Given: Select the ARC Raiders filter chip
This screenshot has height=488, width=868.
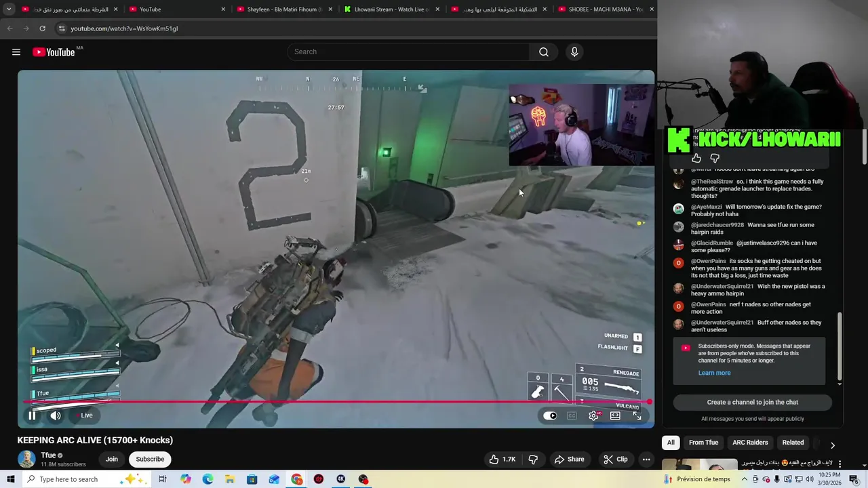Looking at the screenshot, I should (750, 443).
